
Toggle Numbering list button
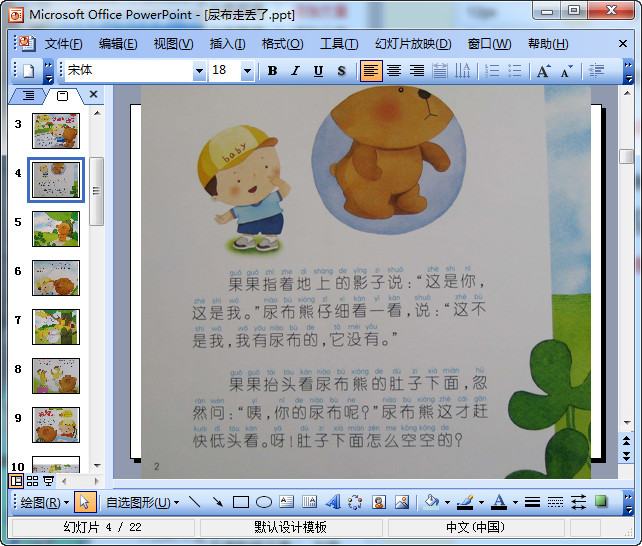(x=492, y=71)
